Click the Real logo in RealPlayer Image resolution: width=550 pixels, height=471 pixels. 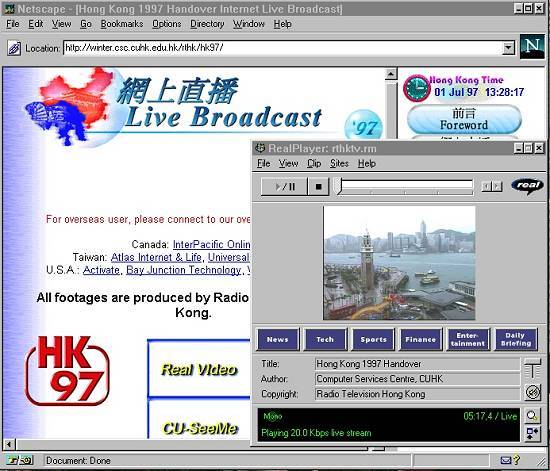pos(528,186)
